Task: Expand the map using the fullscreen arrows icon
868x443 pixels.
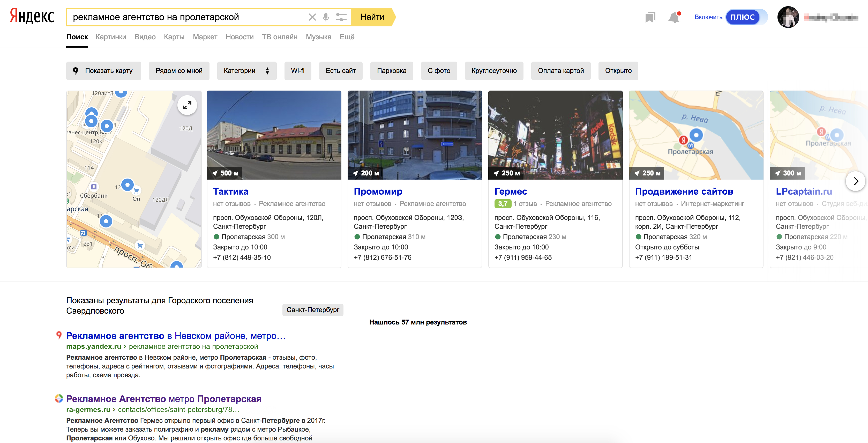Action: 187,105
